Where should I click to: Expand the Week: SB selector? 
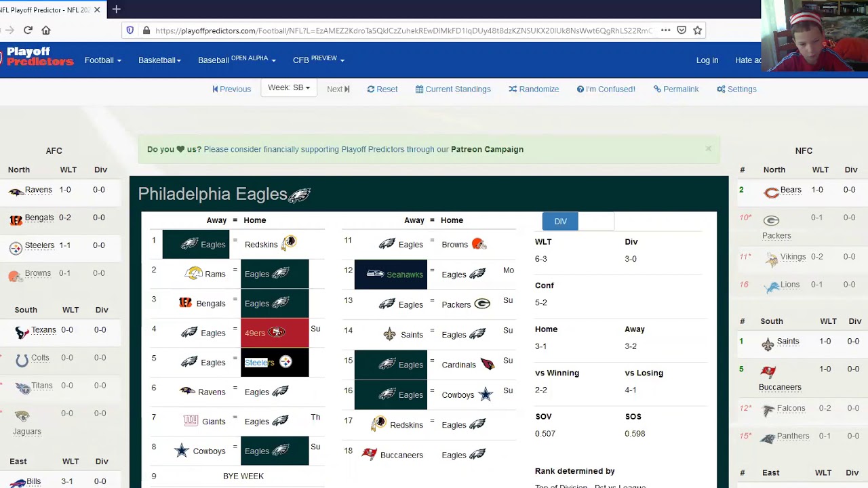coord(289,88)
